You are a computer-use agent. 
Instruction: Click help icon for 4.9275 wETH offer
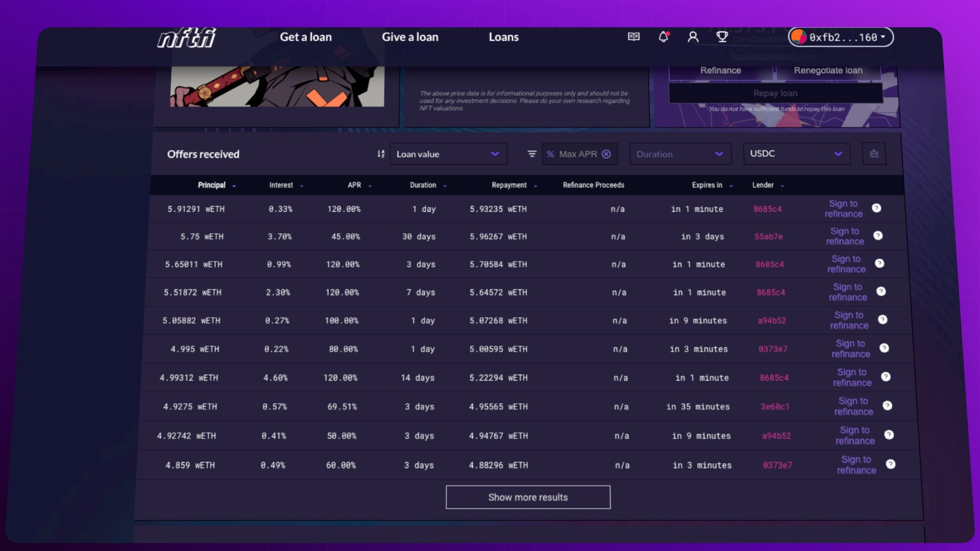click(887, 406)
